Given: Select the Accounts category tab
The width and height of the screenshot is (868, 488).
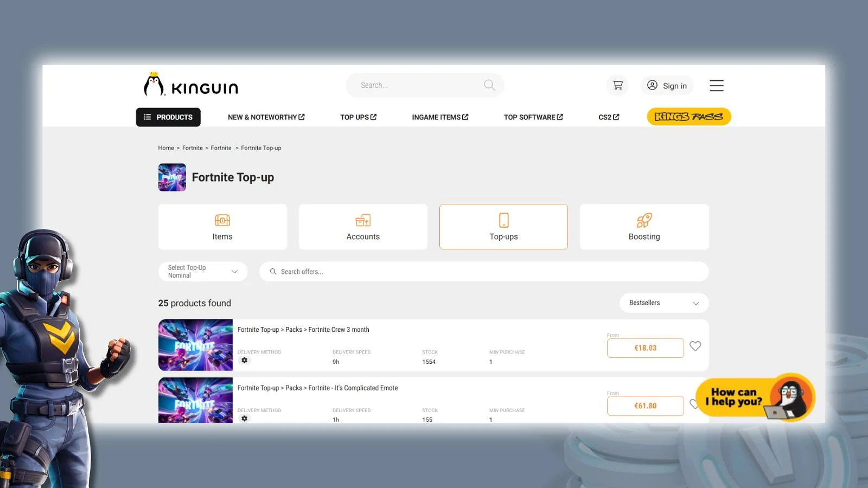Looking at the screenshot, I should (363, 227).
